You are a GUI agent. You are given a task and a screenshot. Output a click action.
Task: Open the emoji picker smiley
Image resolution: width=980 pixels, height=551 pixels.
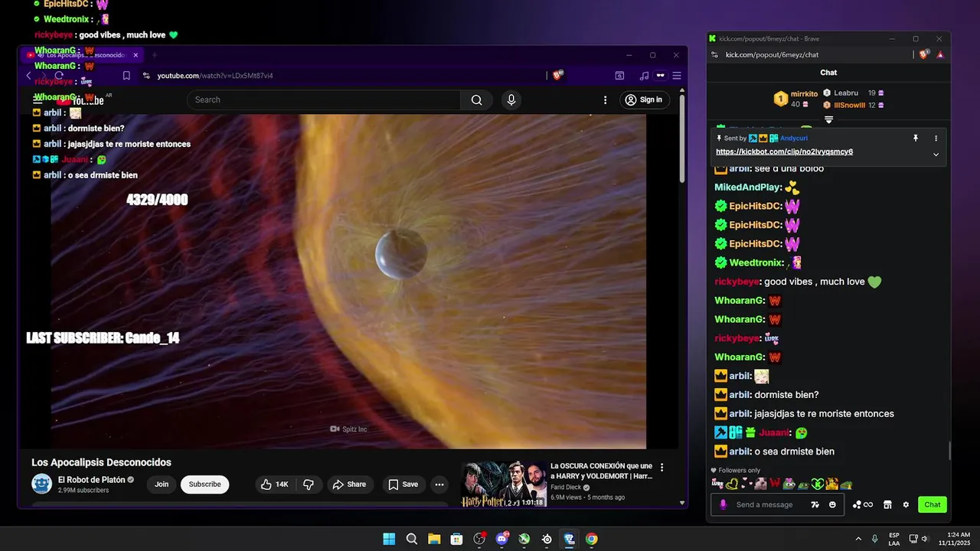(x=832, y=504)
